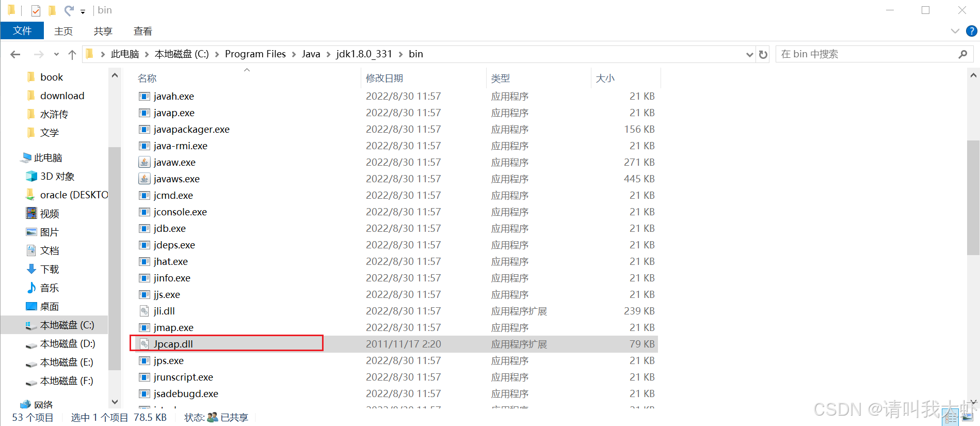Expand the chevron after 此电脑 in path

(x=147, y=54)
